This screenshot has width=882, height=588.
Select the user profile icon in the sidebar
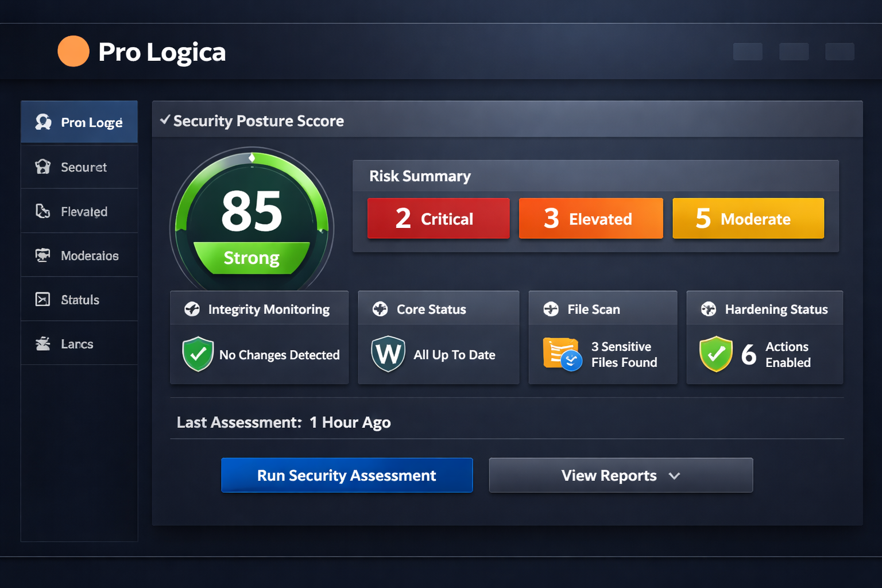click(44, 122)
